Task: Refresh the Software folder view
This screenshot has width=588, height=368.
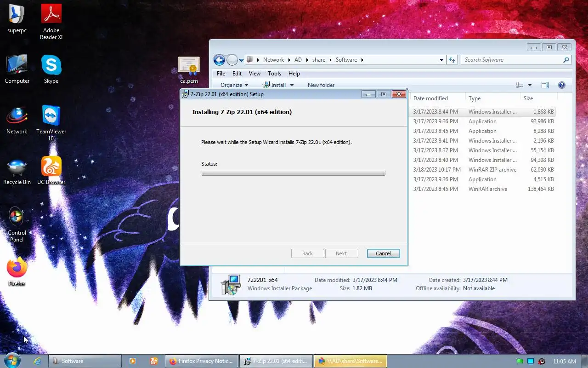Action: (x=452, y=60)
